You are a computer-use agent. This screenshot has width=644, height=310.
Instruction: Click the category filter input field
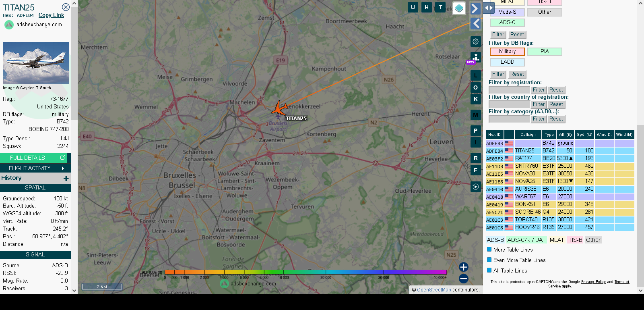click(509, 119)
